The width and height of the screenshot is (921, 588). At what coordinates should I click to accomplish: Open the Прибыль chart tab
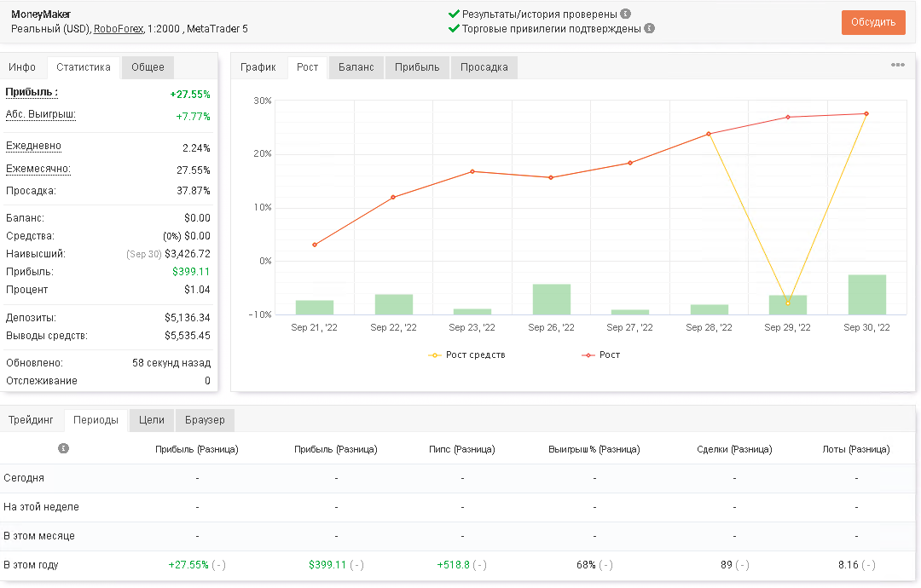point(417,67)
